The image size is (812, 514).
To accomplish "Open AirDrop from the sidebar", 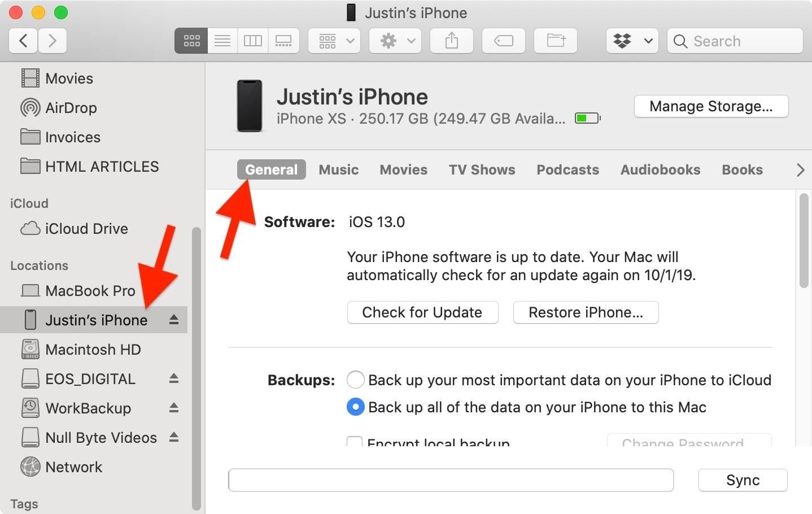I will (x=71, y=107).
